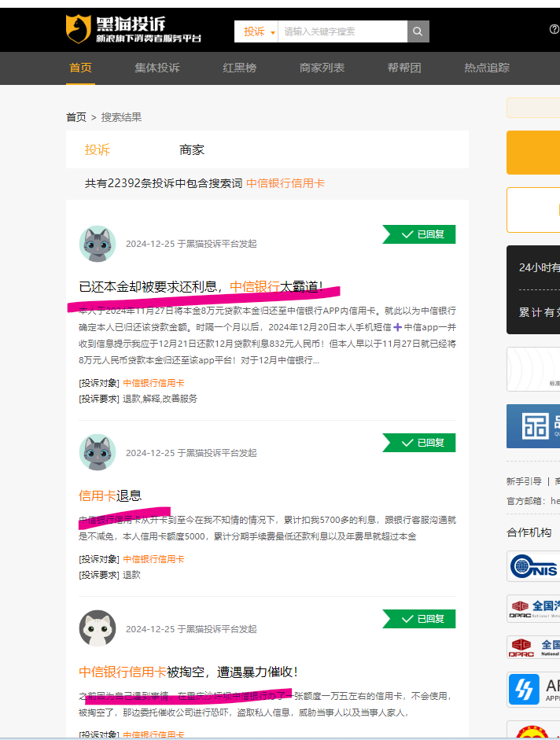
Task: Open third complaint's white cat avatar
Action: tap(98, 628)
